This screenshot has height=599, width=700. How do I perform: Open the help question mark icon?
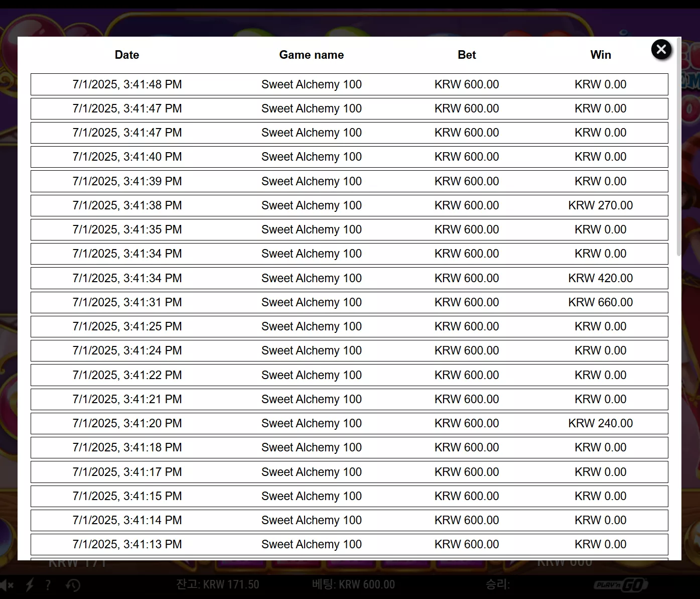click(48, 585)
